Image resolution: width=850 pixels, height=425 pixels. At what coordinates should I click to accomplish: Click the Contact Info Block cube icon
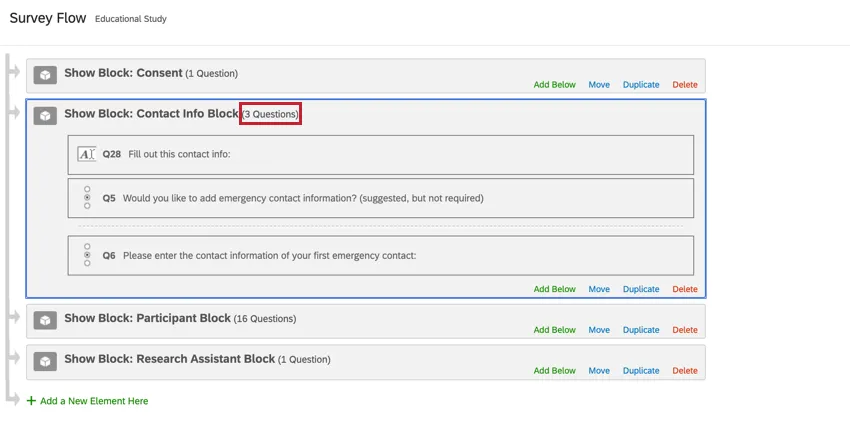click(45, 116)
